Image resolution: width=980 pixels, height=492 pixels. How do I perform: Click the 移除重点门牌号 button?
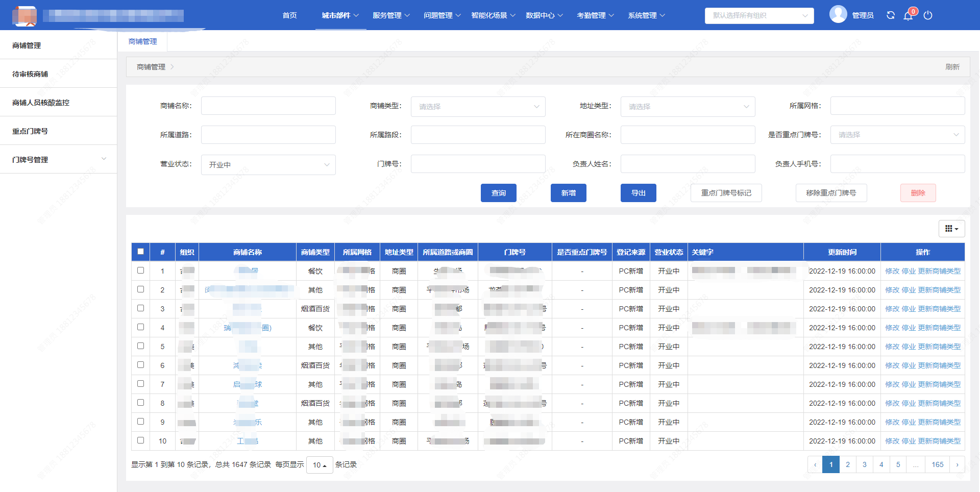pyautogui.click(x=831, y=193)
